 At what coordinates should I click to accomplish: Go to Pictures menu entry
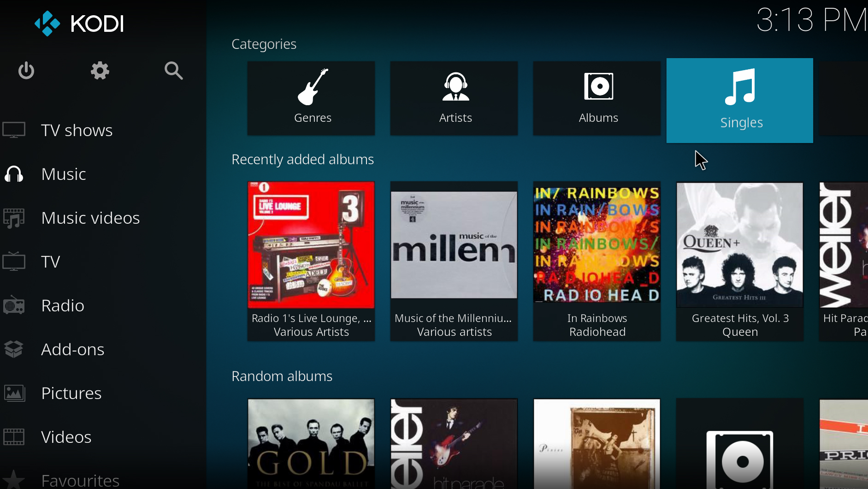click(71, 393)
